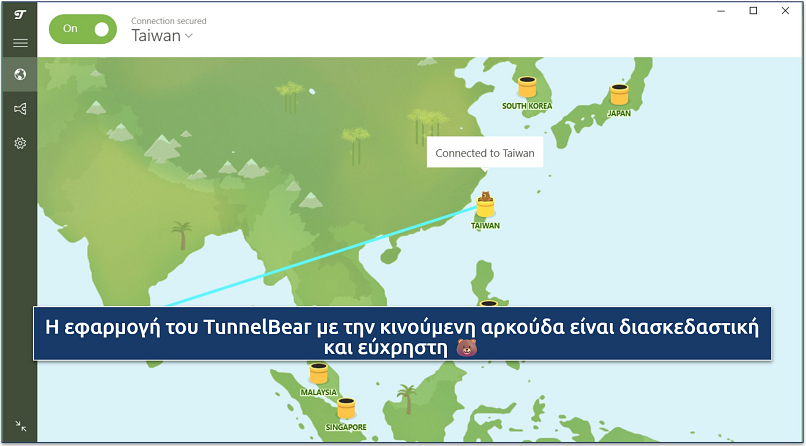Select the Japan tunnel on map
Viewport: 806px width, 446px height.
tap(619, 95)
